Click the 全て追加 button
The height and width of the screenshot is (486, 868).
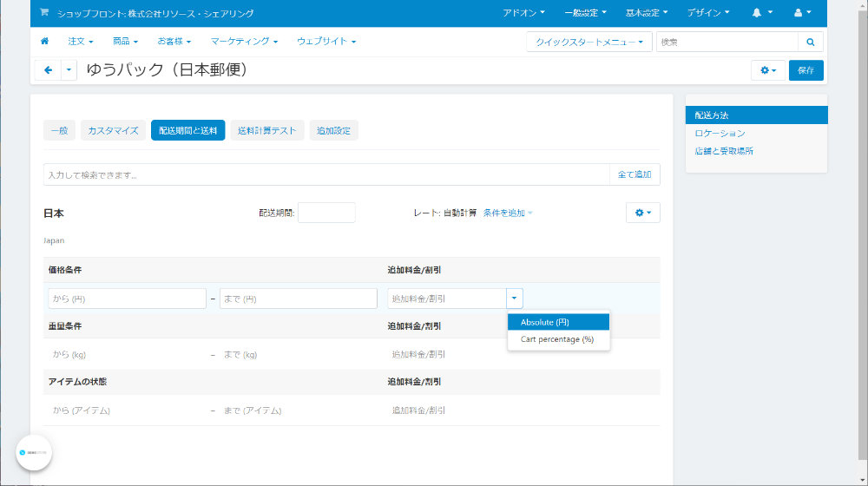635,174
